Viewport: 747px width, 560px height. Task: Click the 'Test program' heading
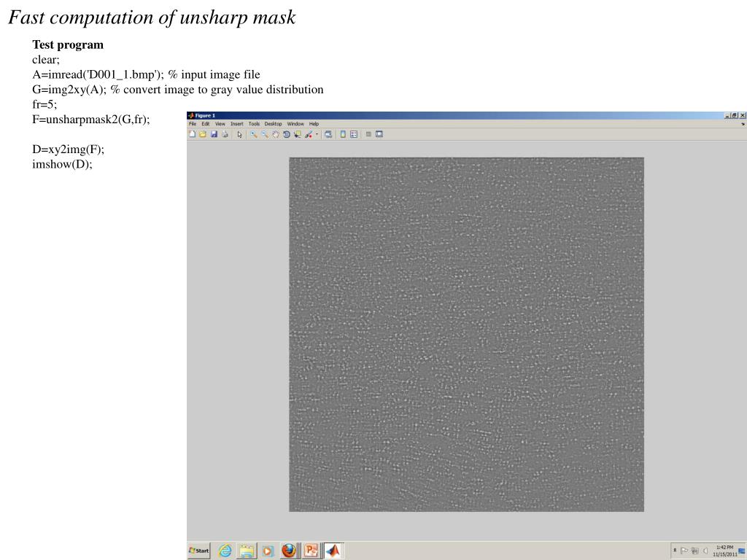click(68, 44)
